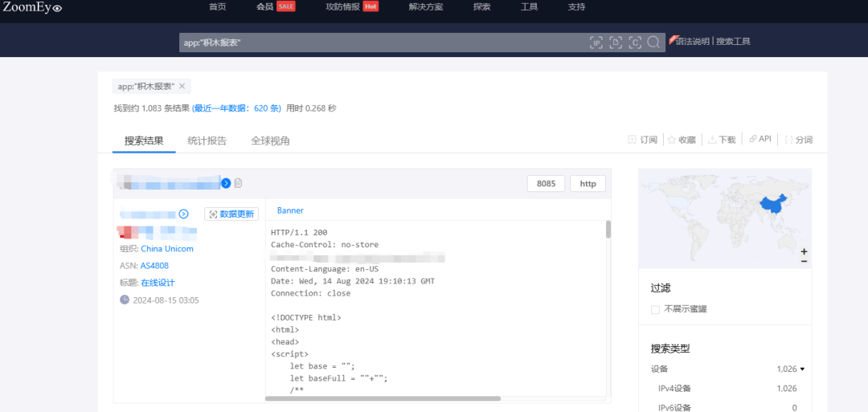The height and width of the screenshot is (412, 868).
Task: Click the C-segment search icon
Action: pyautogui.click(x=635, y=43)
